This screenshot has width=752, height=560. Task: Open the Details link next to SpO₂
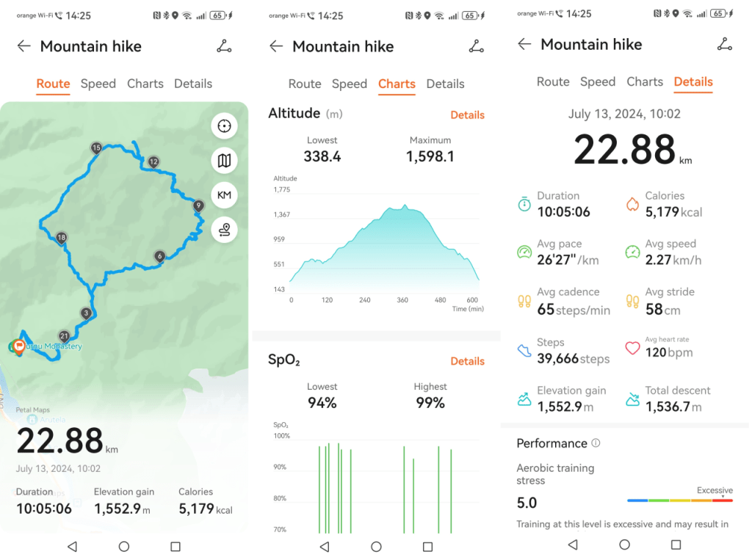(x=467, y=361)
